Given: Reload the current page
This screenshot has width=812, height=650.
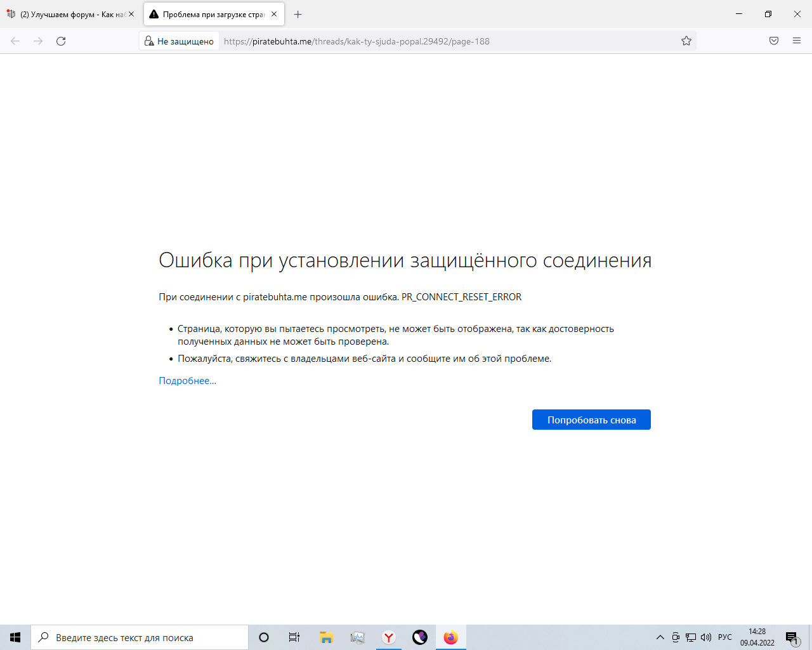Looking at the screenshot, I should tap(61, 41).
